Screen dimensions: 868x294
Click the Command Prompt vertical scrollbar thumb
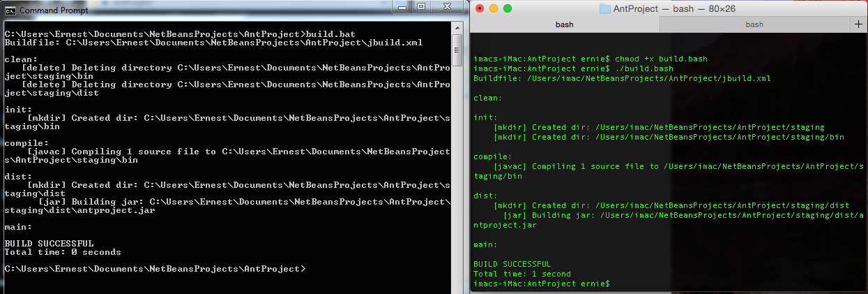point(457,49)
